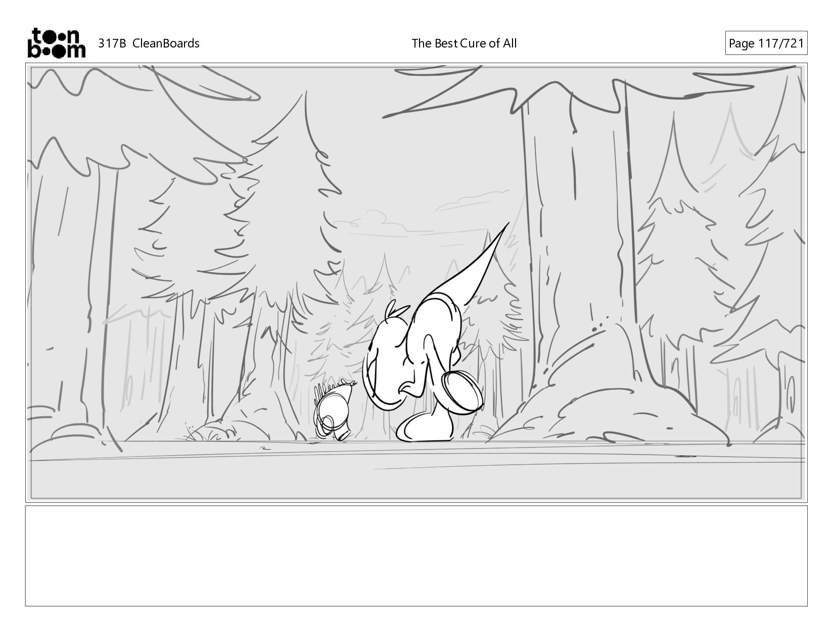Click the title 'The Best Cure of All'
834x644 pixels.
464,43
